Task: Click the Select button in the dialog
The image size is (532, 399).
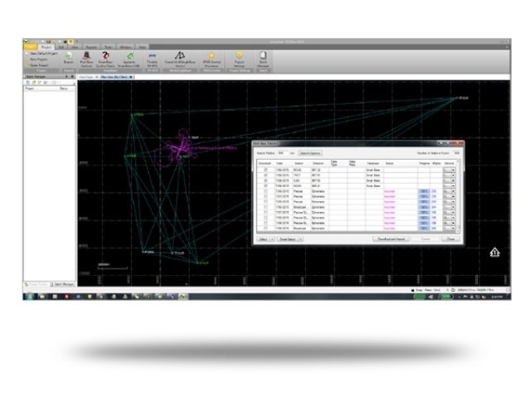Action: click(264, 239)
